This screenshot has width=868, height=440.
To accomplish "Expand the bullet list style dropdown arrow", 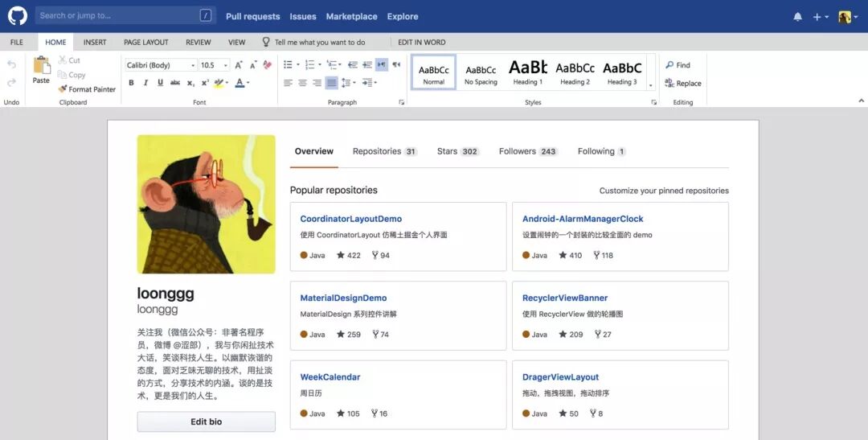I will [298, 65].
